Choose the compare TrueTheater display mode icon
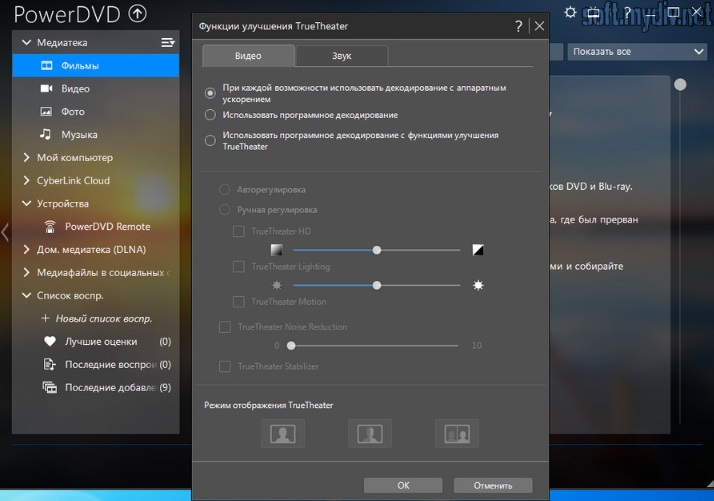Image resolution: width=714 pixels, height=501 pixels. coord(456,433)
